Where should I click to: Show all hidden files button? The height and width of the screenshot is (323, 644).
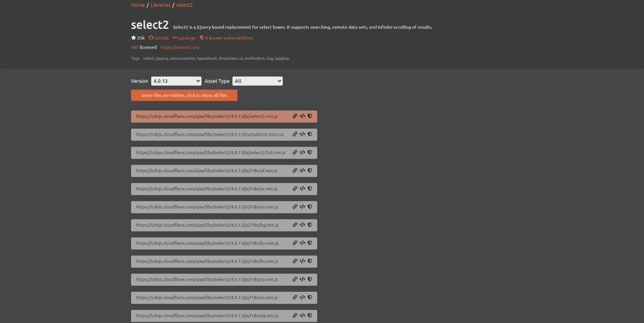tap(184, 95)
